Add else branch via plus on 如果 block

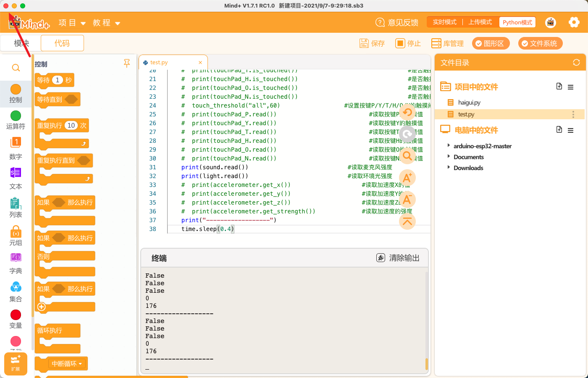(42, 307)
